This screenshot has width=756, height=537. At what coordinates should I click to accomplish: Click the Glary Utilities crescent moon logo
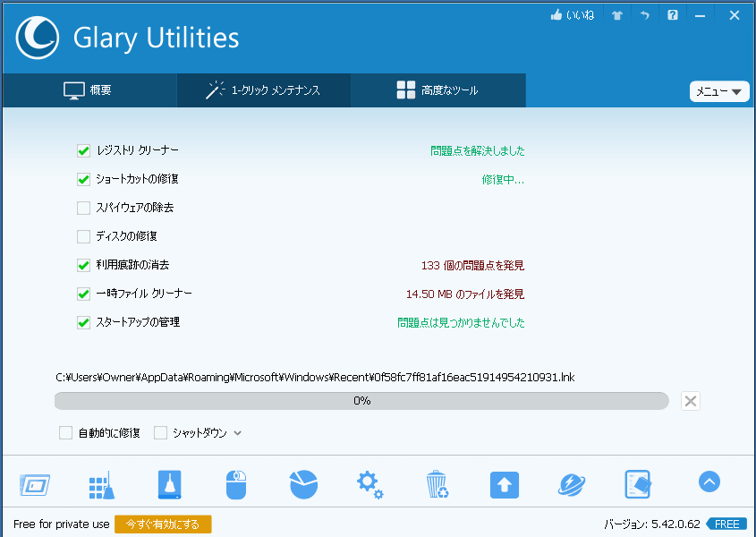[37, 38]
